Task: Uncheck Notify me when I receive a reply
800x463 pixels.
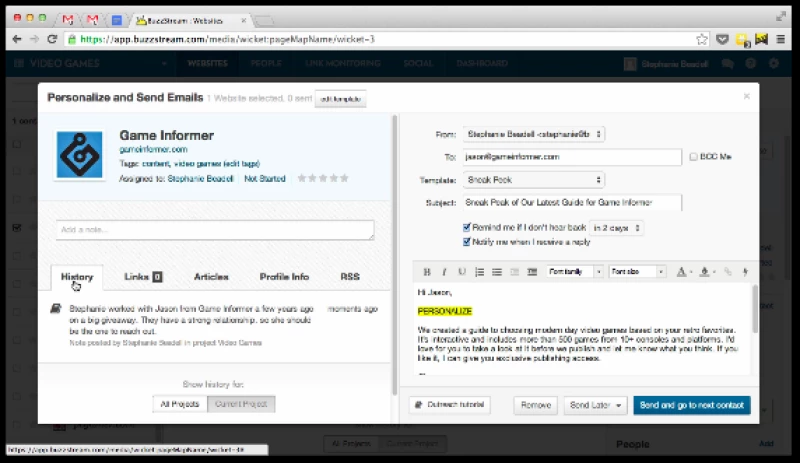Action: 468,241
